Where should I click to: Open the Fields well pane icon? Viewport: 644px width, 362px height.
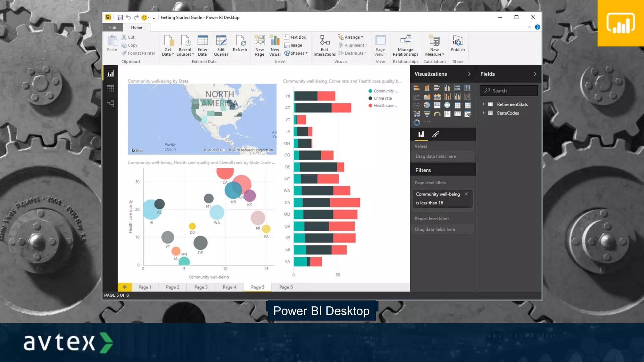point(421,134)
